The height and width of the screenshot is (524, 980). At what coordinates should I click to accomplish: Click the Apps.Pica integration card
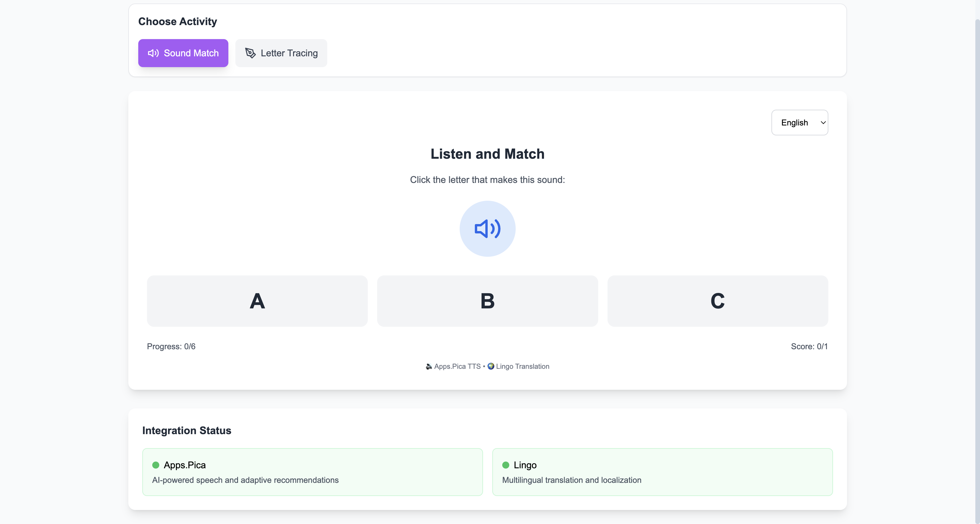tap(312, 472)
